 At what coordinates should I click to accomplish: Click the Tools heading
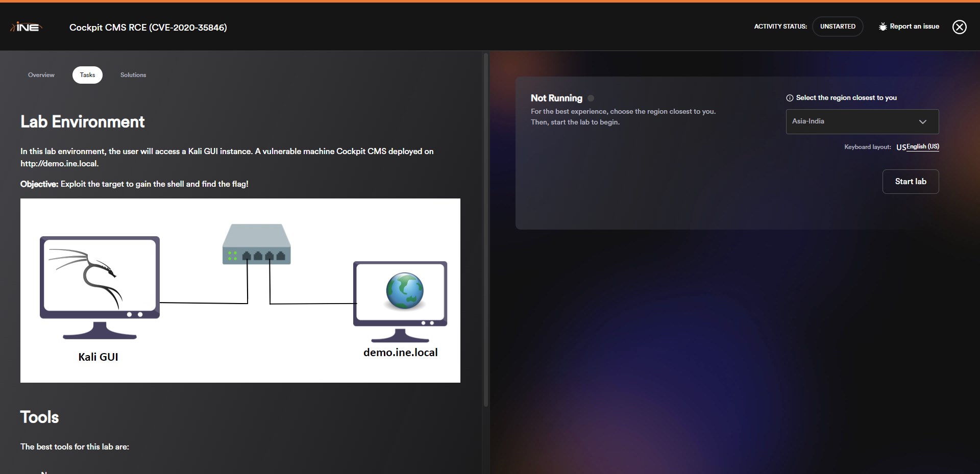[x=40, y=417]
